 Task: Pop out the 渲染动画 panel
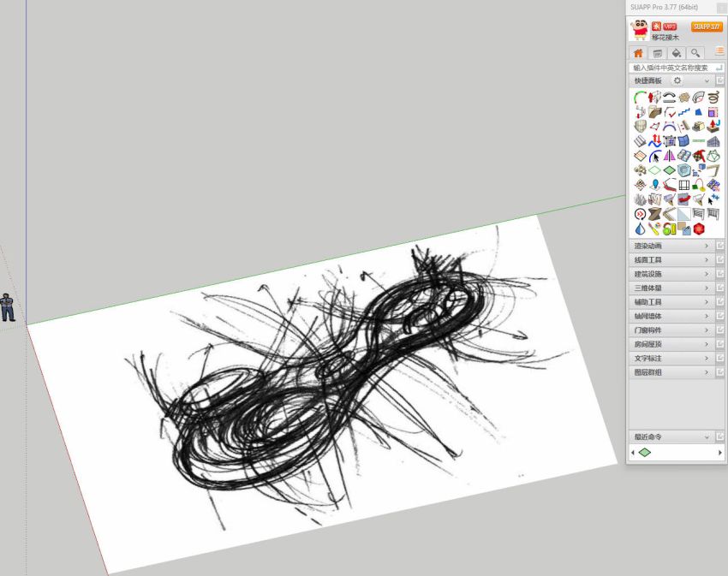point(720,246)
